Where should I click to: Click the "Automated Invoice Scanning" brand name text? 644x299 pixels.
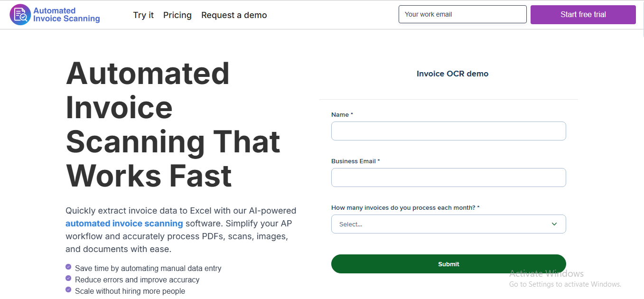click(66, 15)
